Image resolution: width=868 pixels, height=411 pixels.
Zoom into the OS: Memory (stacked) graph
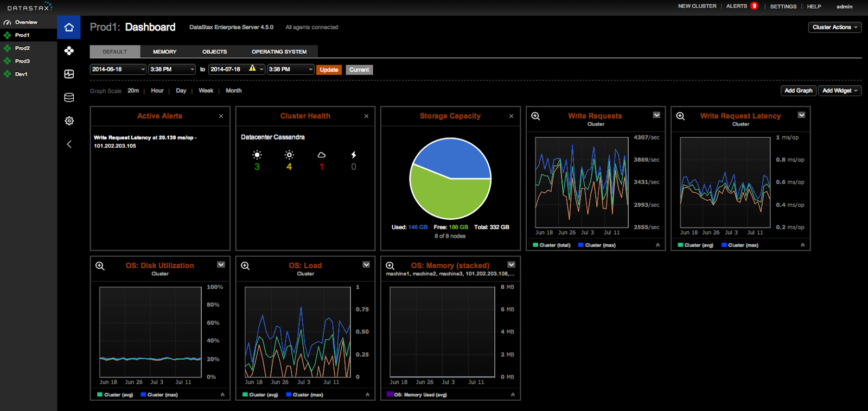(390, 266)
